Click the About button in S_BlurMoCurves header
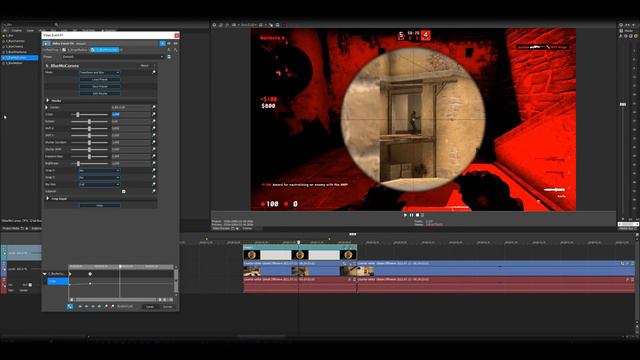640x360 pixels. [144, 65]
